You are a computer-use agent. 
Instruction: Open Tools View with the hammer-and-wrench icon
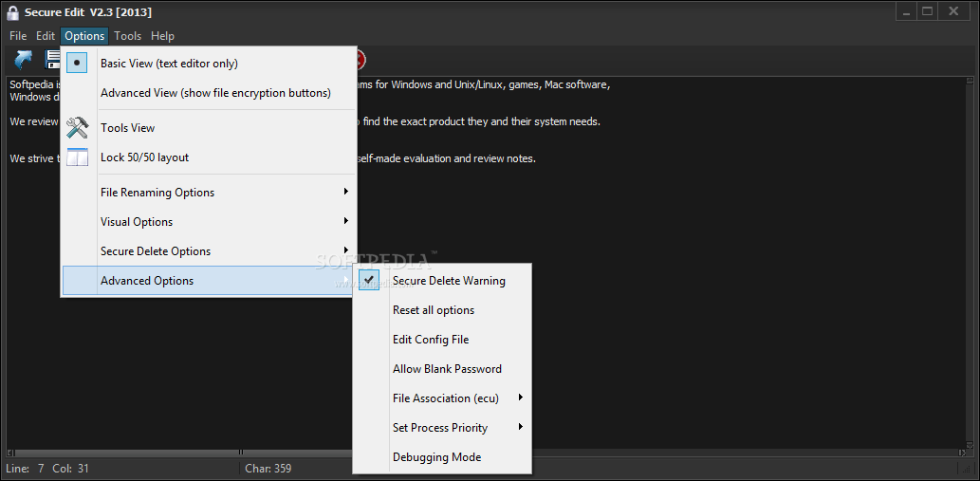pyautogui.click(x=78, y=127)
